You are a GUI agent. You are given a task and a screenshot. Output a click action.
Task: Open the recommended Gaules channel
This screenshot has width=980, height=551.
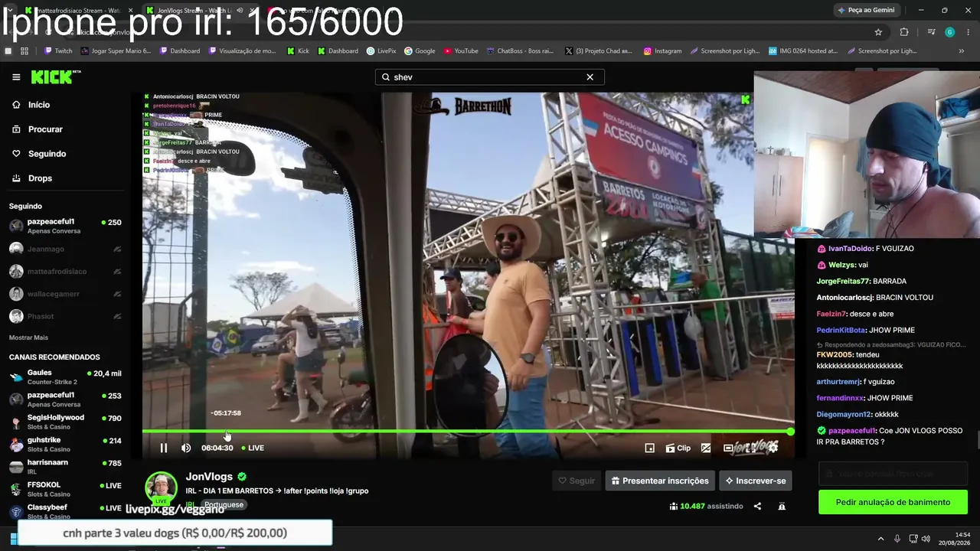pyautogui.click(x=65, y=377)
